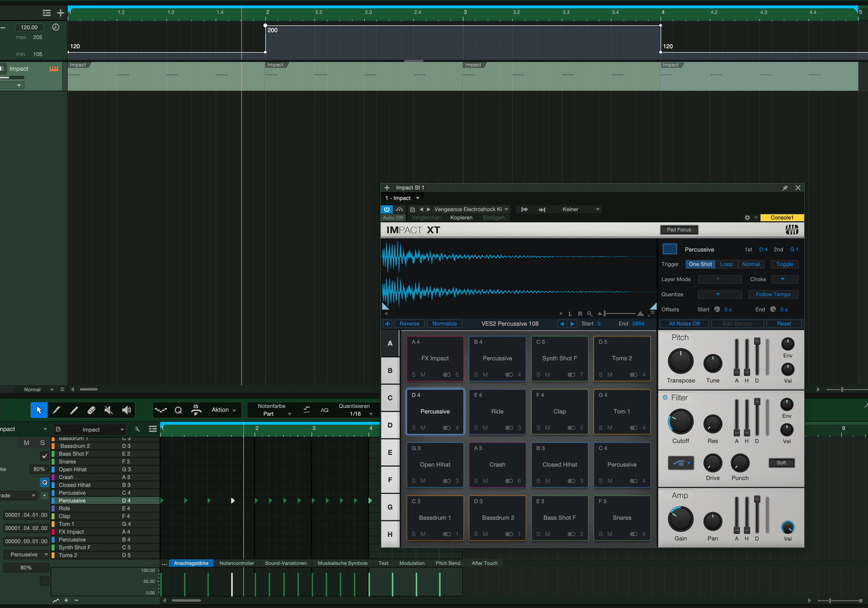Viewport: 868px width, 608px height.
Task: Select the Listen speaker tool in editor
Action: [126, 410]
